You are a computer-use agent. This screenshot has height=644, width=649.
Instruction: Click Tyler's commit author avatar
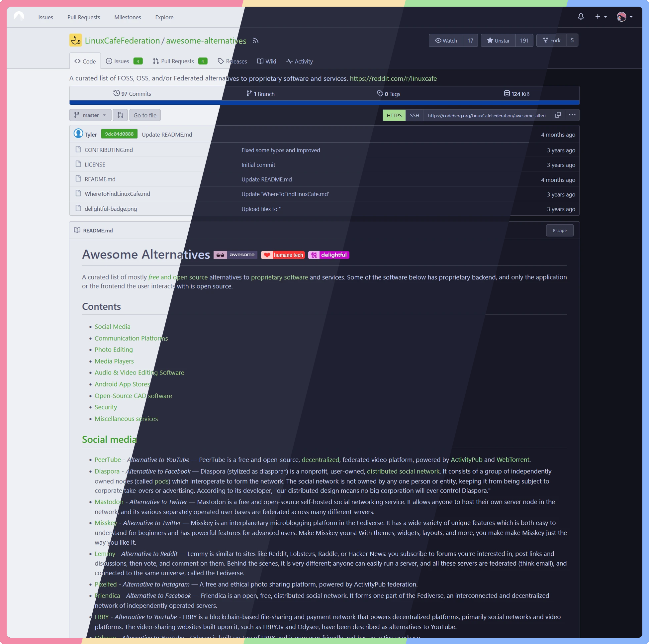coord(78,134)
